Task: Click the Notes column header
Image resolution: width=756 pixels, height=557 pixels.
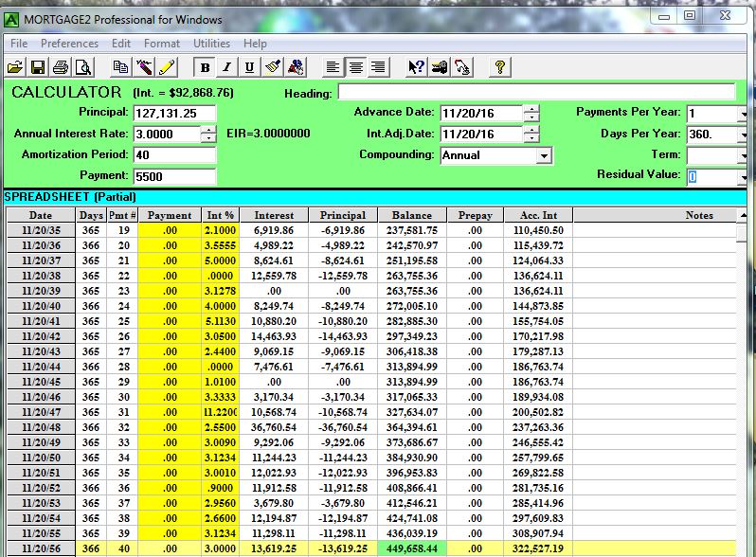Action: point(698,215)
